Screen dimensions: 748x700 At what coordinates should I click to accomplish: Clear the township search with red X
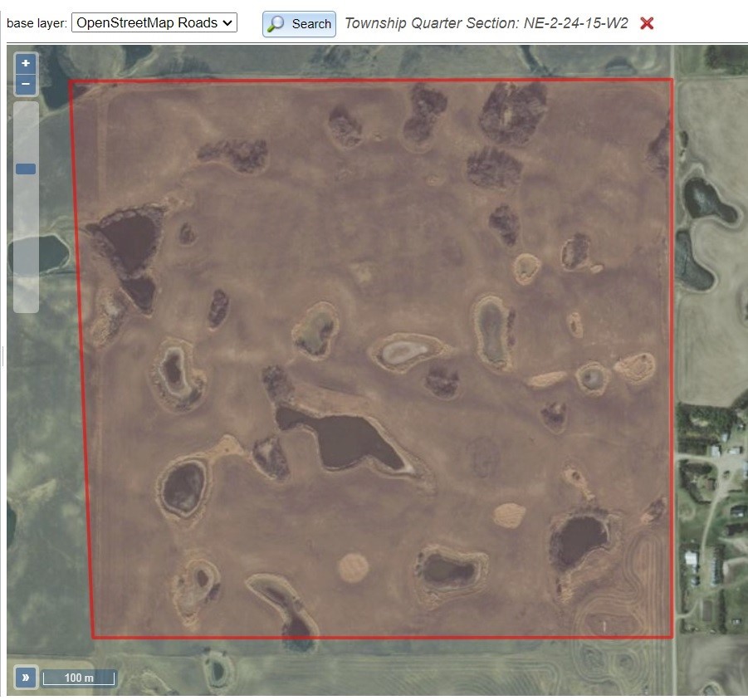point(647,23)
